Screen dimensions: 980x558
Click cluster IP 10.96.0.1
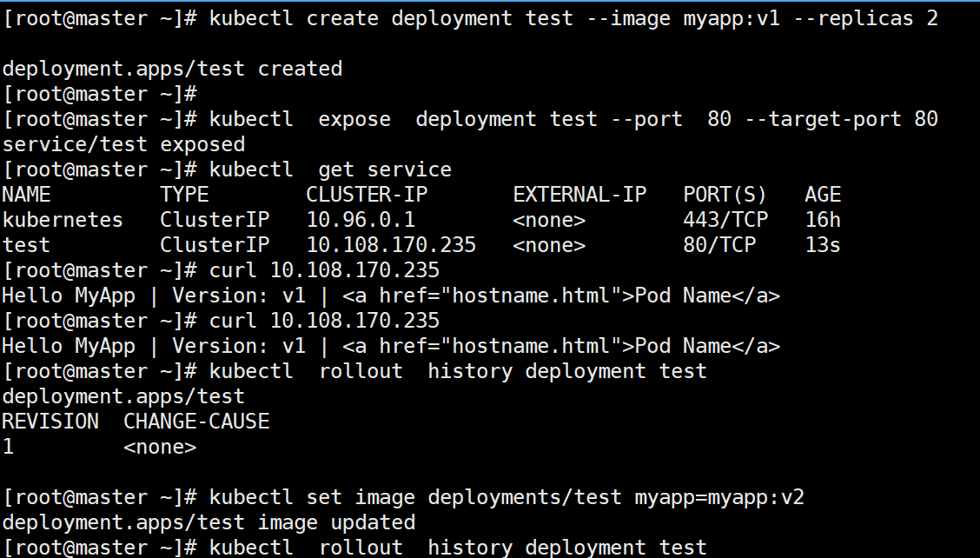(x=361, y=220)
